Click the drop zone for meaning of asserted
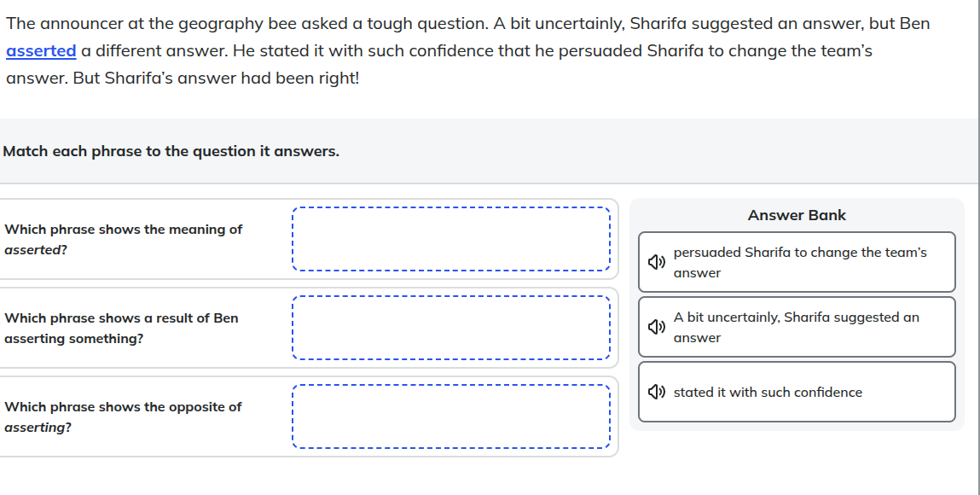980x495 pixels. (x=451, y=239)
